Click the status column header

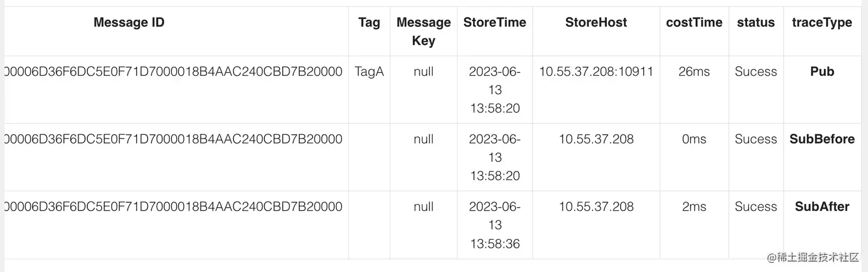(756, 23)
